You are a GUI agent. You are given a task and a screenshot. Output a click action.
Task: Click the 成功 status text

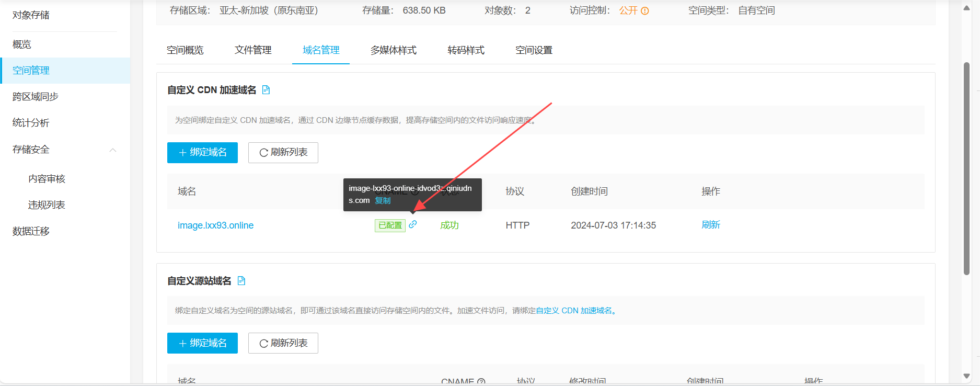click(x=449, y=225)
